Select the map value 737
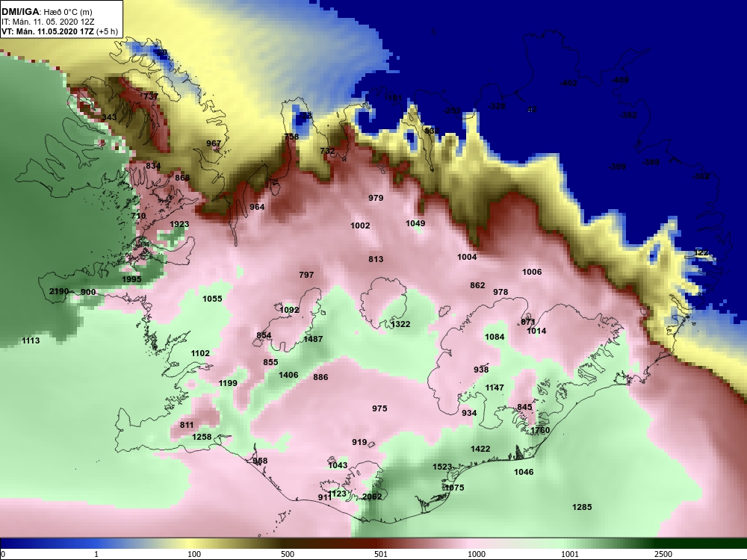Viewport: 747px width, 560px height. point(151,96)
